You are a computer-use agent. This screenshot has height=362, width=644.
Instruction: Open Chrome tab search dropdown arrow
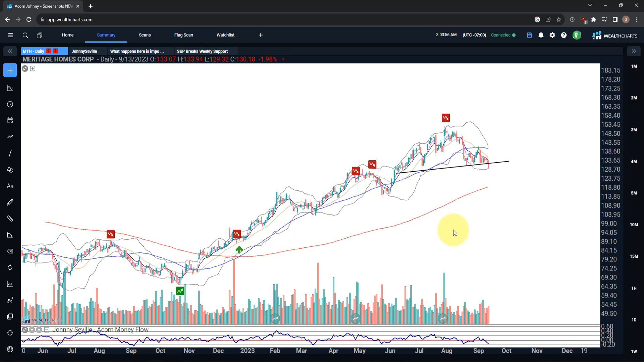pos(590,5)
